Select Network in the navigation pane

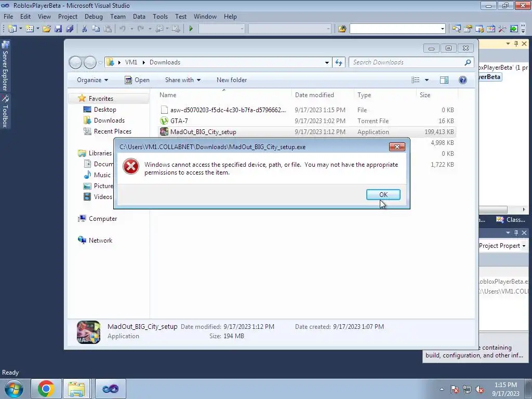coord(100,240)
